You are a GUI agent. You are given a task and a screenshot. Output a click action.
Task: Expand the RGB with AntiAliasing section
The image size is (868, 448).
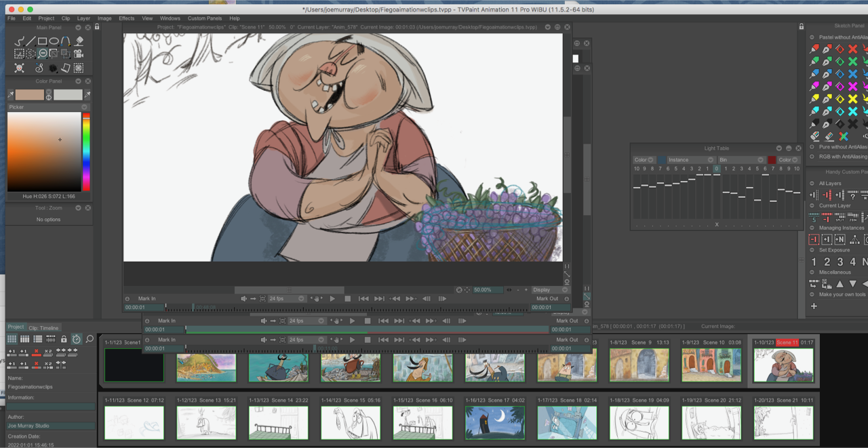coord(812,157)
